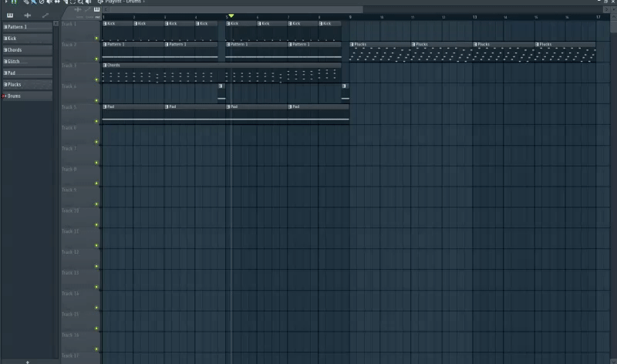
Task: Select Chords pattern in the picker
Action: pyautogui.click(x=27, y=50)
